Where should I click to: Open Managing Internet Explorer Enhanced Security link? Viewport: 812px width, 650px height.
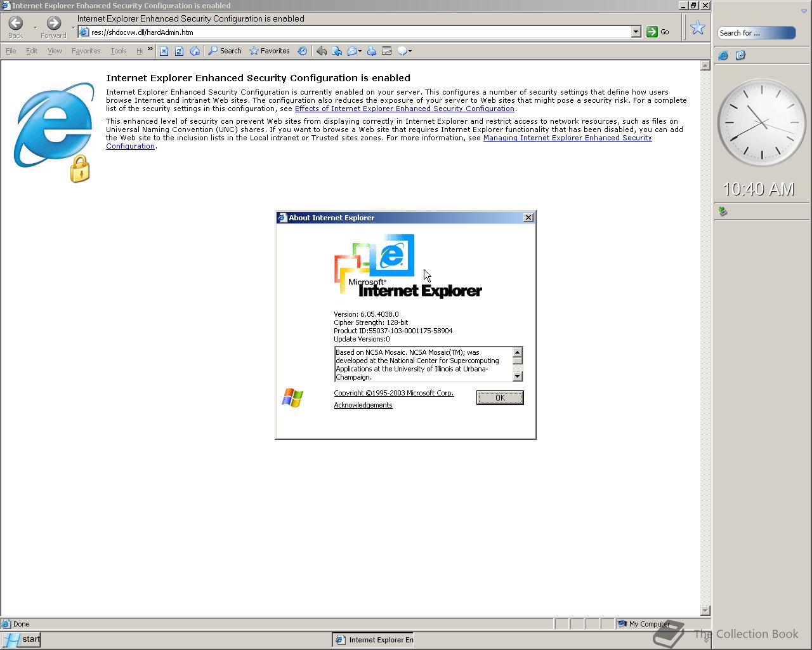(x=568, y=138)
